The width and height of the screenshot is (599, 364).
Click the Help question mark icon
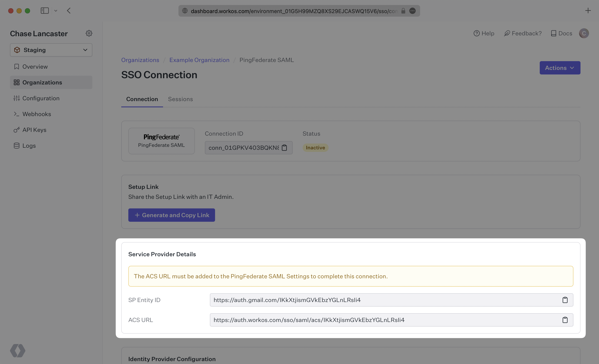(x=477, y=33)
